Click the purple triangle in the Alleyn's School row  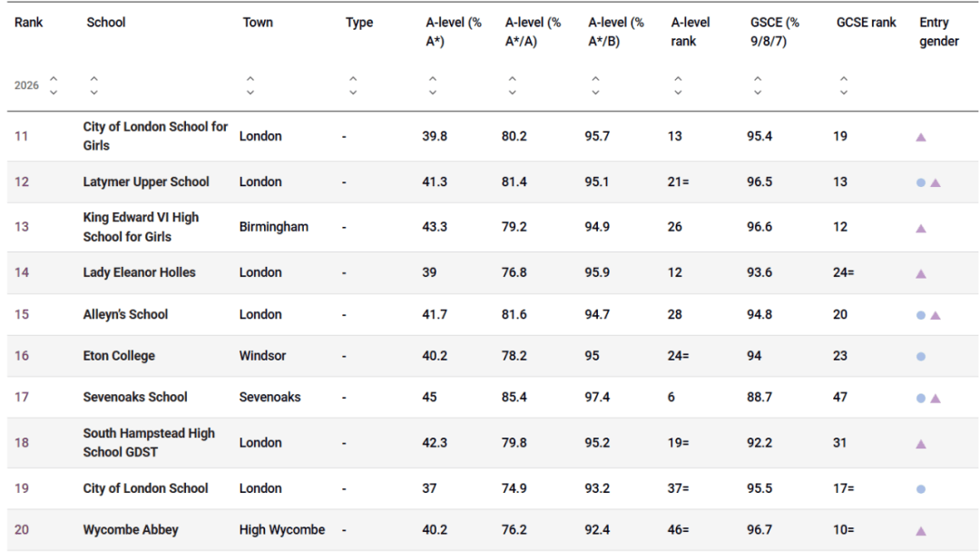936,315
